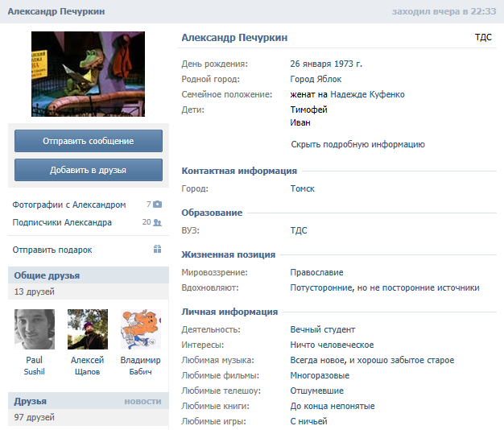The height and width of the screenshot is (430, 504).
Task: Click interests 'Ничто человеческое' link
Action: coord(332,345)
